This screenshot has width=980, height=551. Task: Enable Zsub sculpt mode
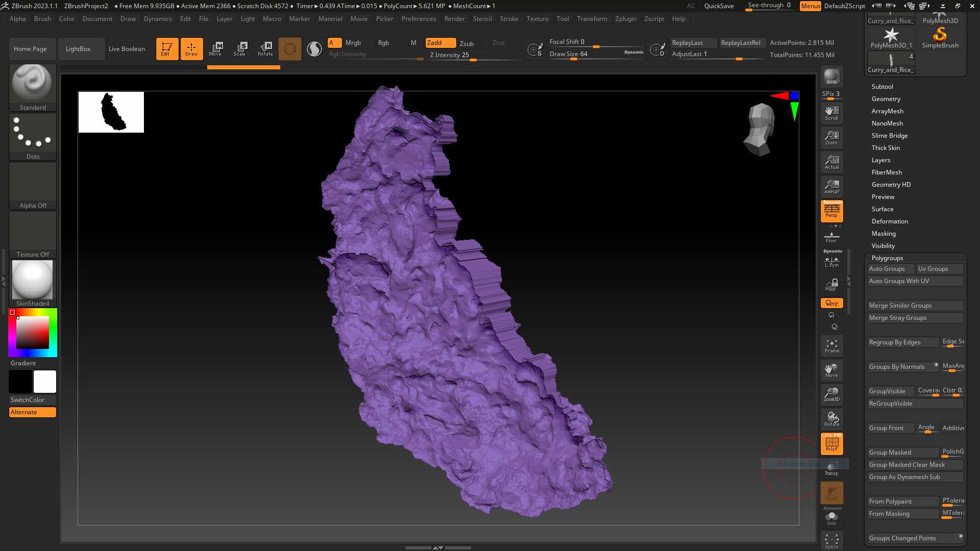[467, 43]
